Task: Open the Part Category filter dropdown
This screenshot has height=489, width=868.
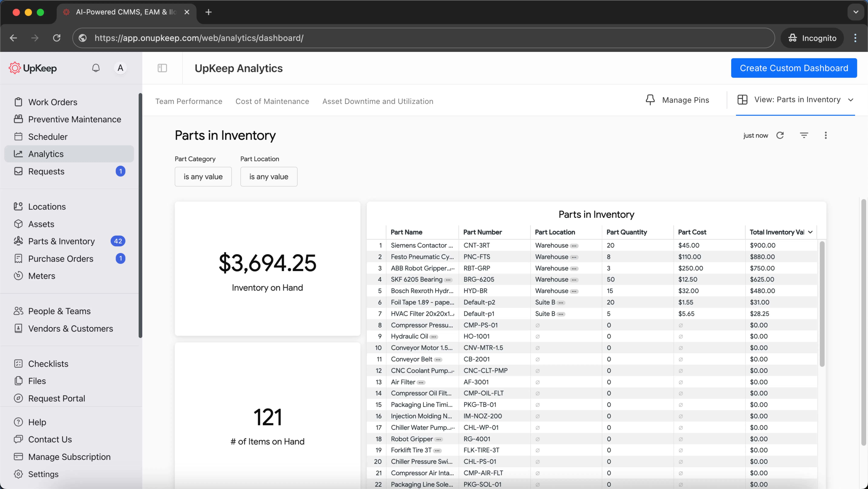Action: (x=203, y=177)
